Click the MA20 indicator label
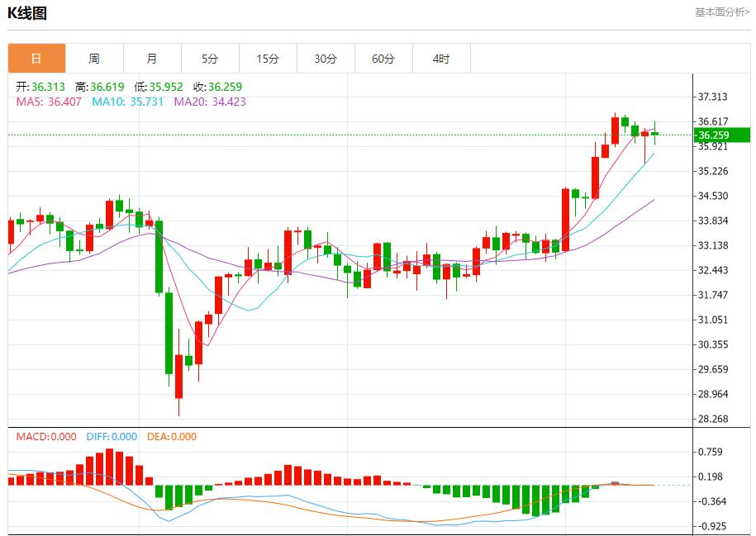Screen dimensions: 756x536 point(209,102)
